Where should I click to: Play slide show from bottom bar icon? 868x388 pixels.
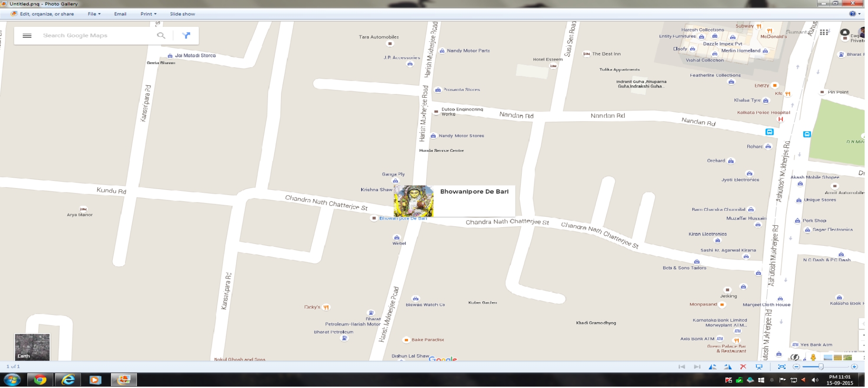[759, 367]
